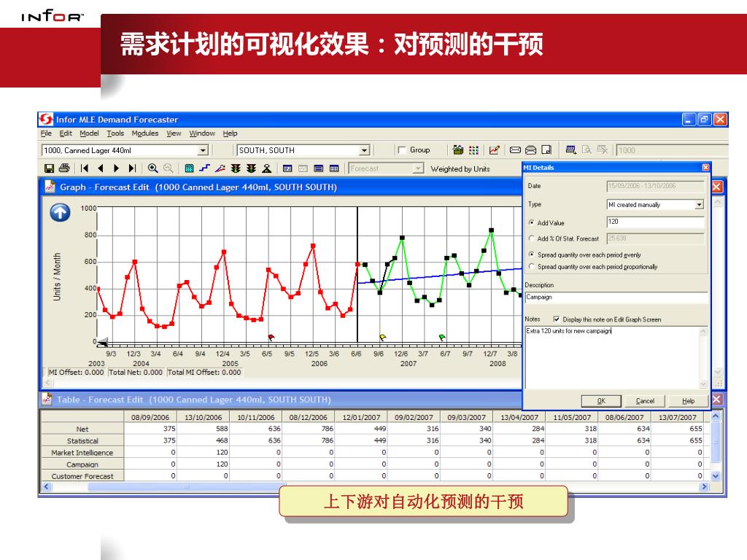Click table vertical scrollbar down arrow

click(716, 475)
